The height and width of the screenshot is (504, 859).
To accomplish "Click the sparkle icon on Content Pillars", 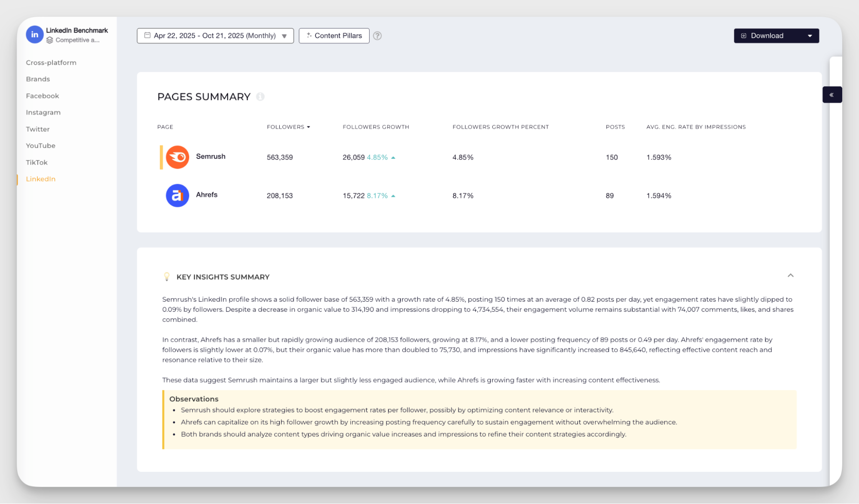I will pyautogui.click(x=309, y=36).
